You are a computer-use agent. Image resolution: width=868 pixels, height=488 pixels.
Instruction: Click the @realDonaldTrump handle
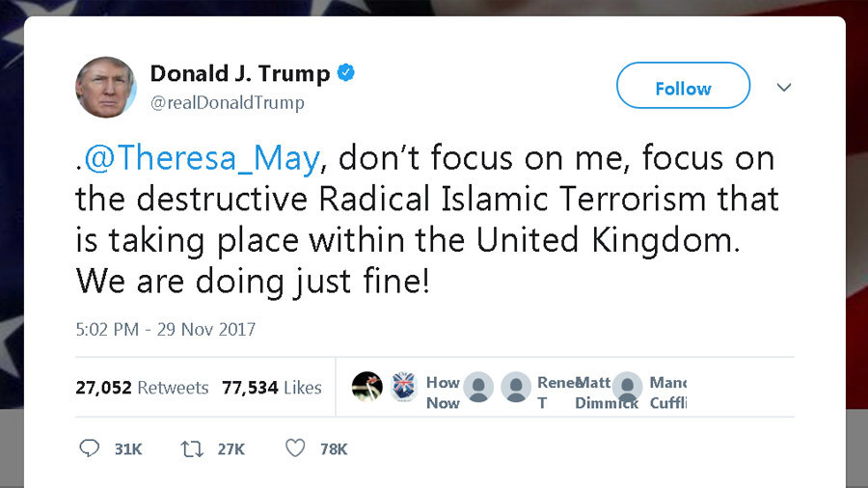pyautogui.click(x=227, y=102)
